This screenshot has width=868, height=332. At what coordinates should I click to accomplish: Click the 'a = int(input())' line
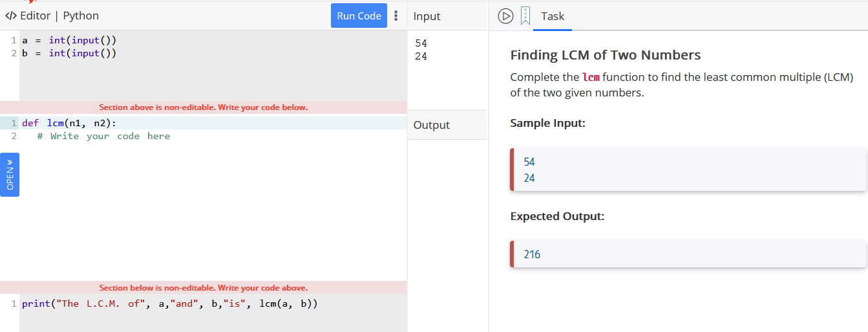click(69, 40)
